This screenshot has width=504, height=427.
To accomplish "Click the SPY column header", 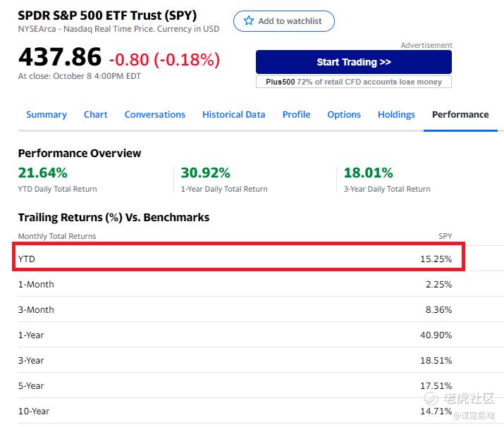I will [x=445, y=236].
